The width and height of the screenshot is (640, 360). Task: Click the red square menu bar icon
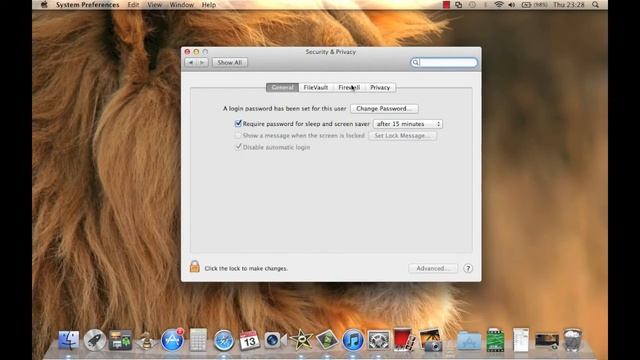click(446, 5)
